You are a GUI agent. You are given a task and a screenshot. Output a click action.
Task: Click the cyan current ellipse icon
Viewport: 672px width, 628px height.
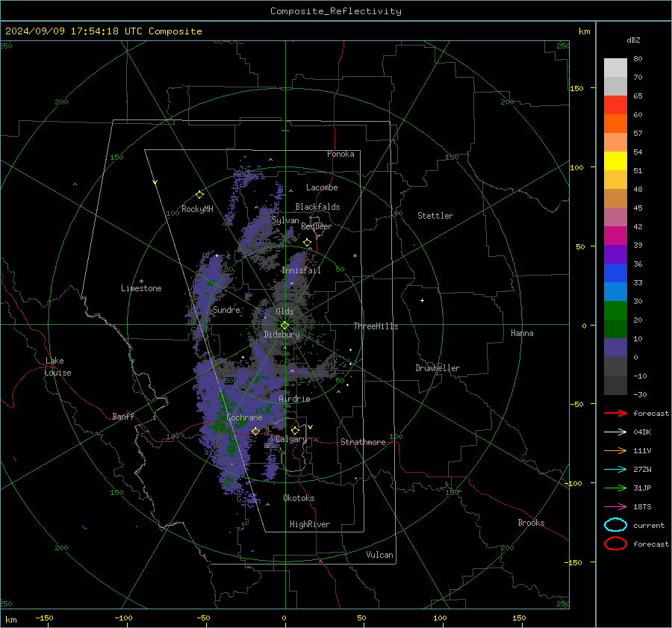click(x=615, y=525)
